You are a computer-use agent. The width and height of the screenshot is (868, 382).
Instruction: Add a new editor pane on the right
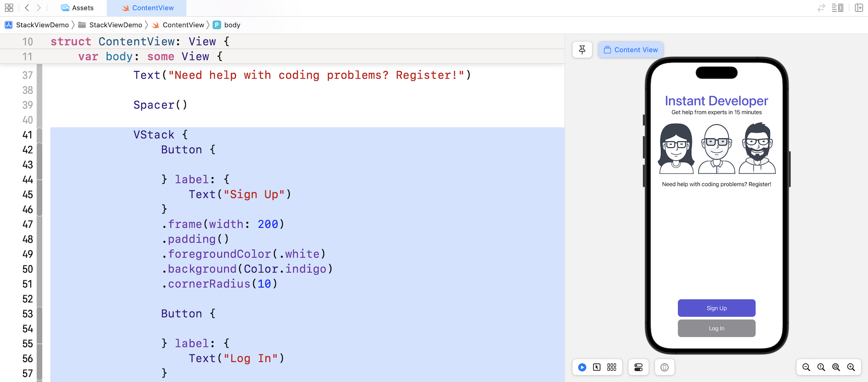coord(859,8)
